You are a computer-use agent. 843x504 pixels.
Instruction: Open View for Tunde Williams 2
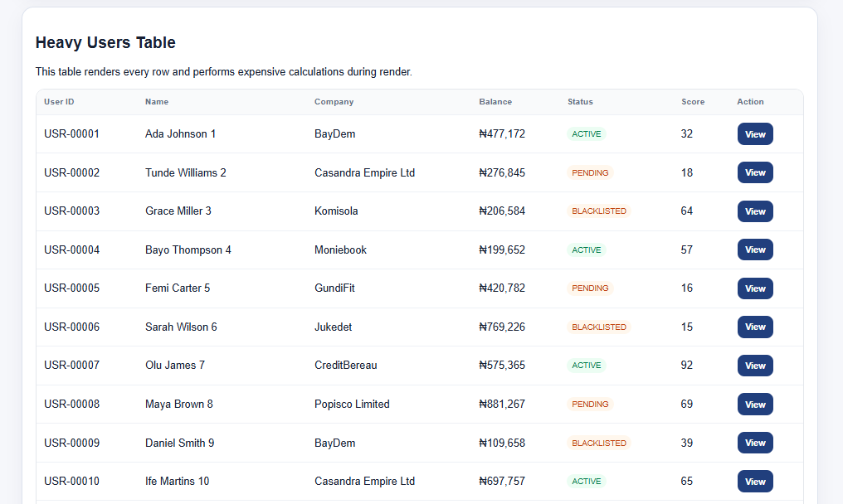click(755, 172)
